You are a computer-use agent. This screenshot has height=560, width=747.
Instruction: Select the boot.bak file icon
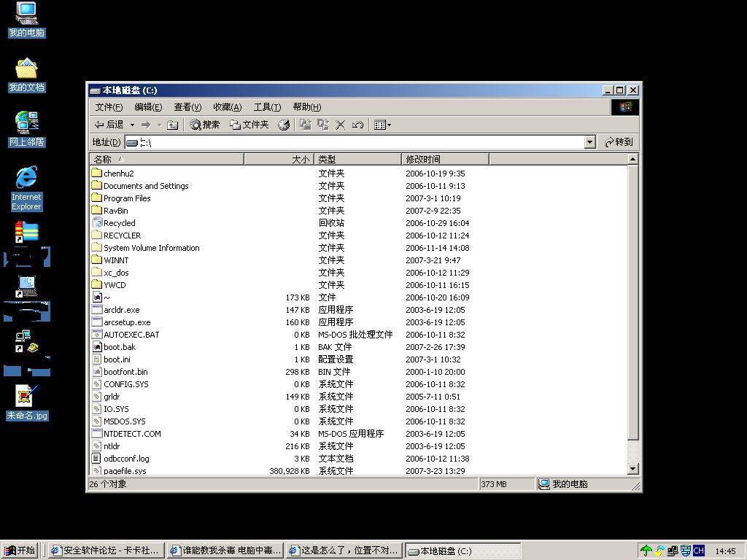point(97,346)
